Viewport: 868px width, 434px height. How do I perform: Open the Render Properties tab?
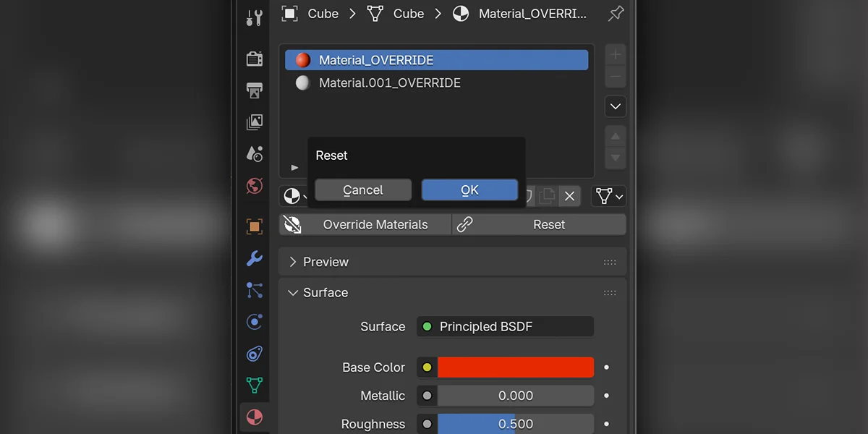point(254,59)
